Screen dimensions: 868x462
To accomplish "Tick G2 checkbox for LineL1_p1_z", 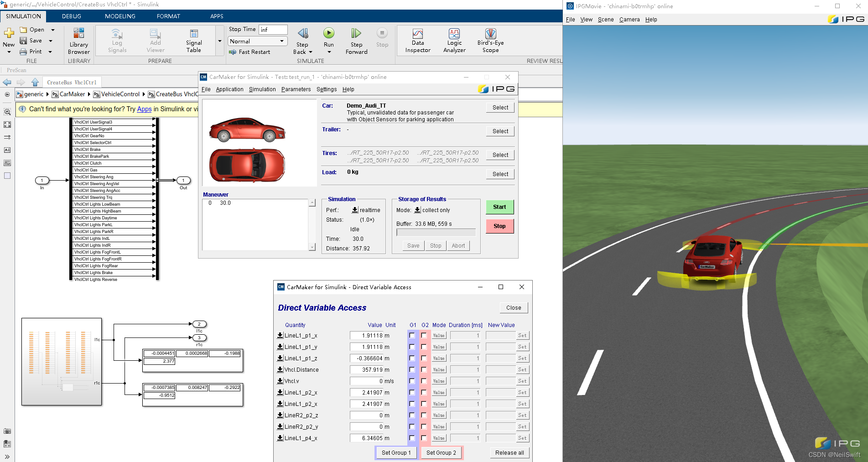I will click(424, 358).
